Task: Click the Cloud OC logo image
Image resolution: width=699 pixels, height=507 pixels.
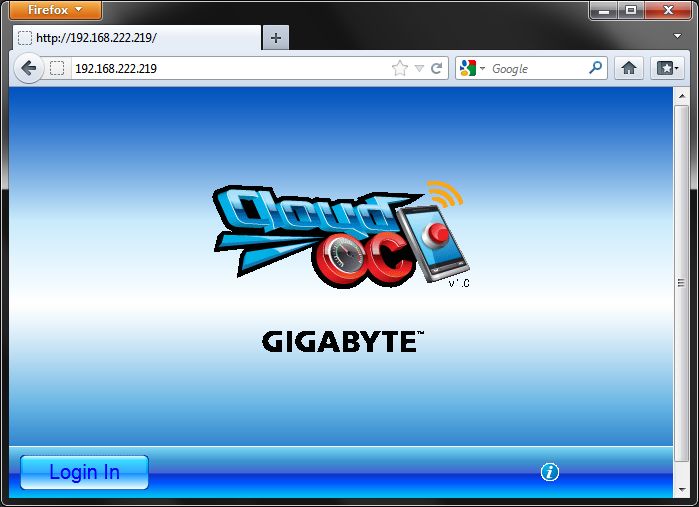Action: (341, 234)
